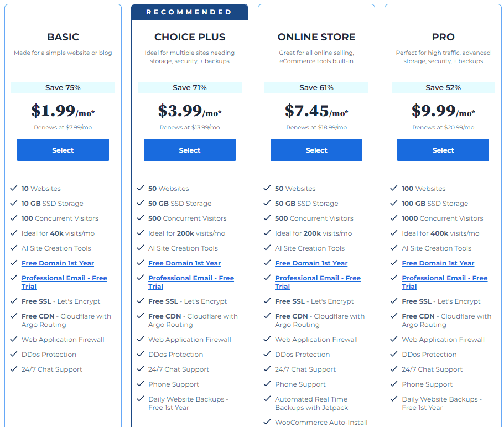The height and width of the screenshot is (427, 504).
Task: Click Choice Plus Professional Email Free Trial link
Action: 191,282
